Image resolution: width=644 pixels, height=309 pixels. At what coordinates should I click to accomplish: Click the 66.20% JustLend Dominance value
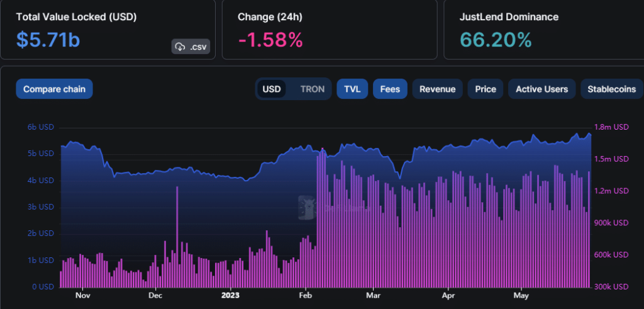pos(496,40)
